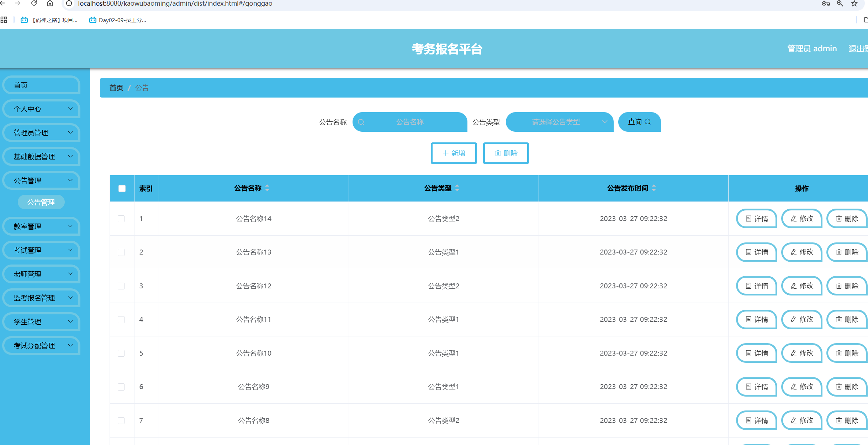This screenshot has height=445, width=868.
Task: Sort by 公告发布时间 column arrows
Action: point(654,188)
